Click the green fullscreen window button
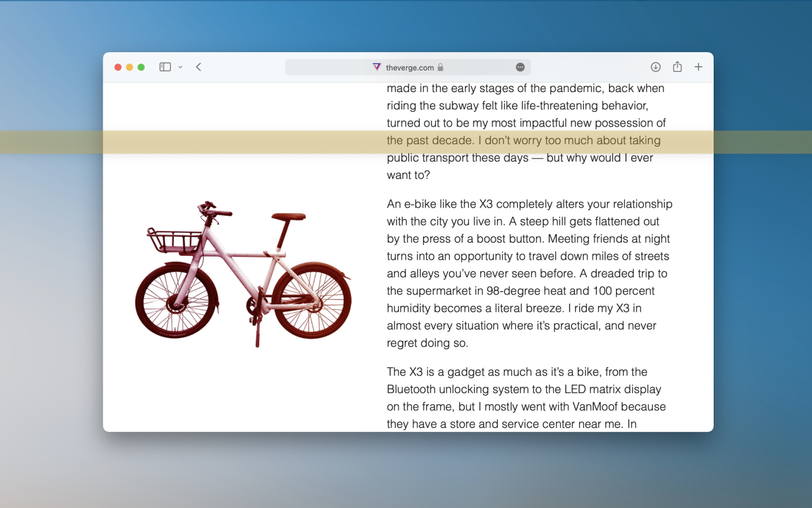The height and width of the screenshot is (508, 812). (141, 67)
